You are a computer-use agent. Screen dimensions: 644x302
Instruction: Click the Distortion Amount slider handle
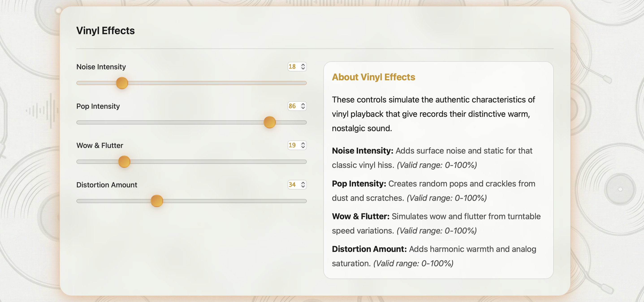point(157,201)
